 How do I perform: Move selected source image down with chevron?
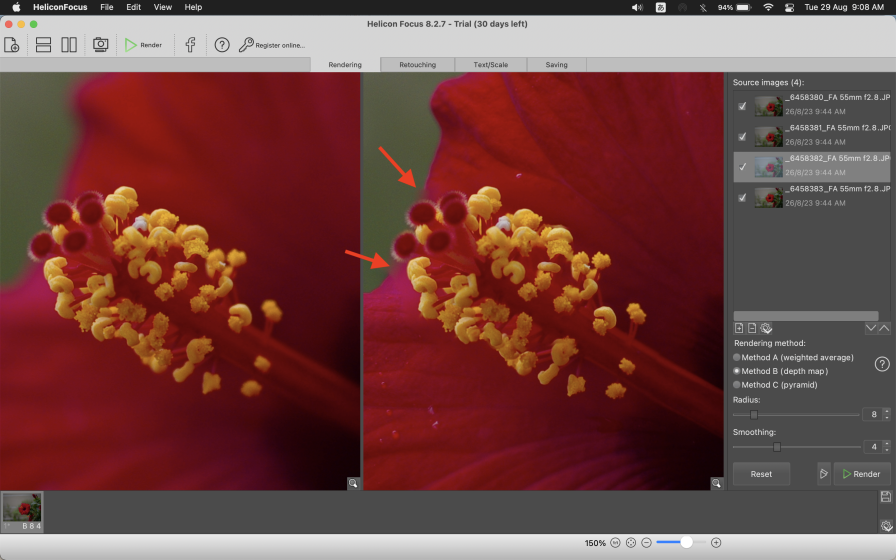coord(870,328)
